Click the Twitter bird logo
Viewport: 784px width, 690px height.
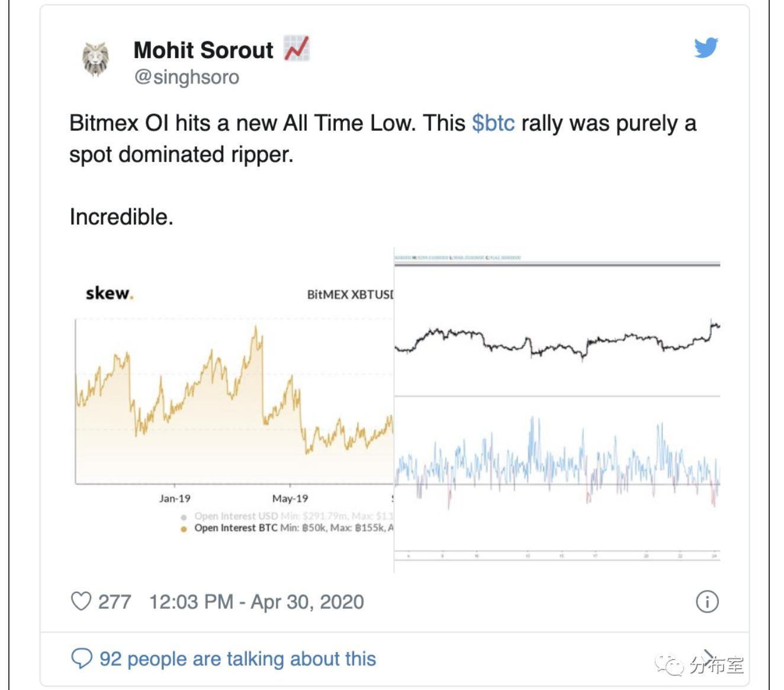[706, 48]
